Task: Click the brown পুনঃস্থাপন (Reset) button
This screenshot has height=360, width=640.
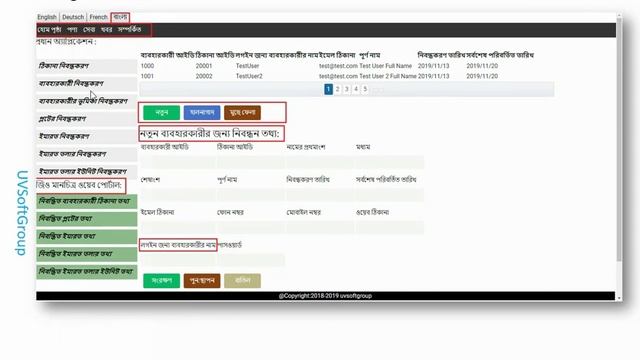Action: 202,281
